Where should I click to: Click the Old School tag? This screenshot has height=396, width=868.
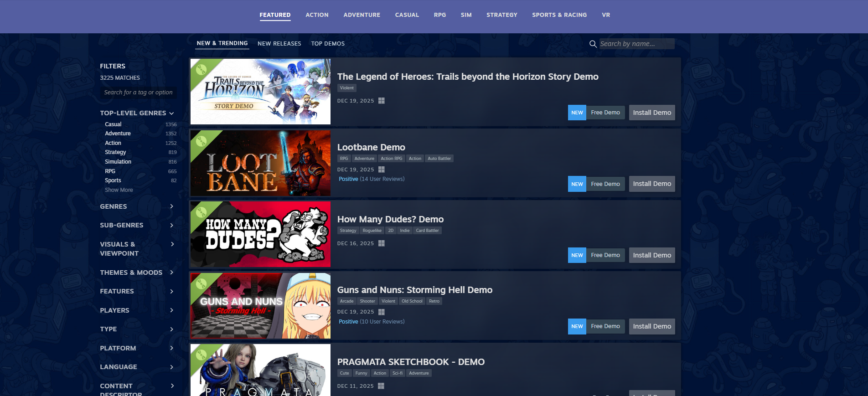point(412,301)
